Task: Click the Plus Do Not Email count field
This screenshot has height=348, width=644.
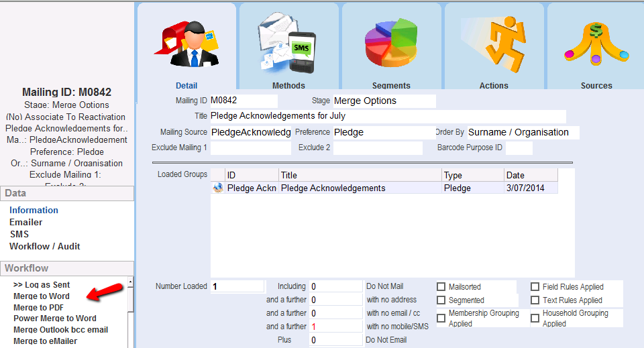Action: pyautogui.click(x=336, y=340)
